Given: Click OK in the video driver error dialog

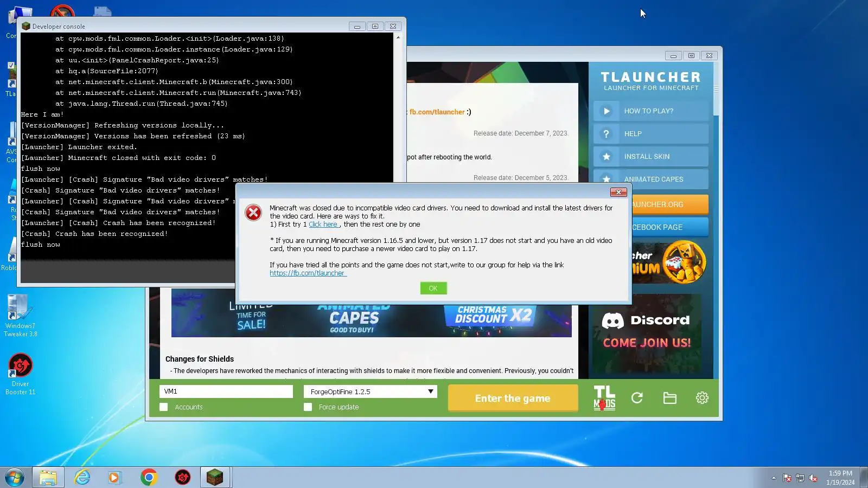Looking at the screenshot, I should 433,288.
